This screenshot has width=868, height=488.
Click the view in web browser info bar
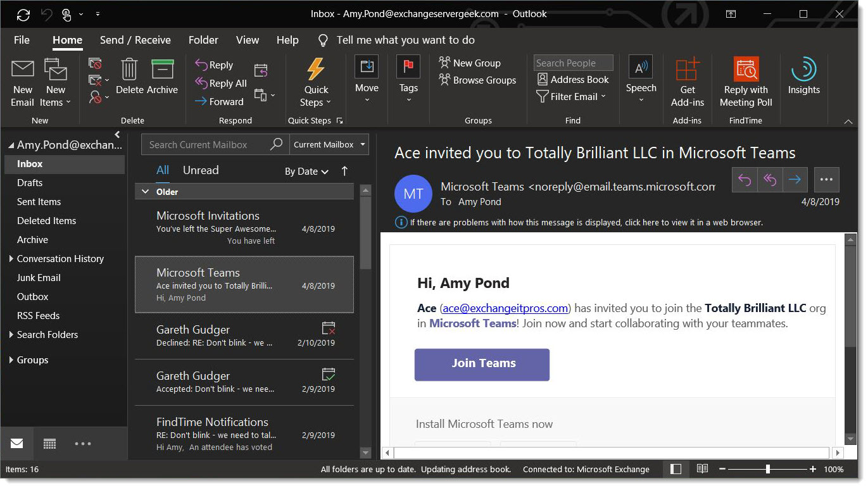point(579,222)
